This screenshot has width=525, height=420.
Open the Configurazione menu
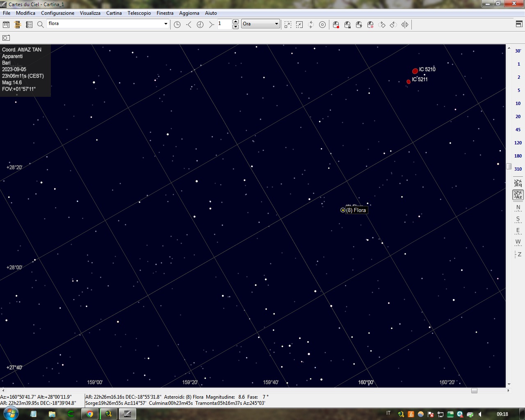tap(57, 13)
